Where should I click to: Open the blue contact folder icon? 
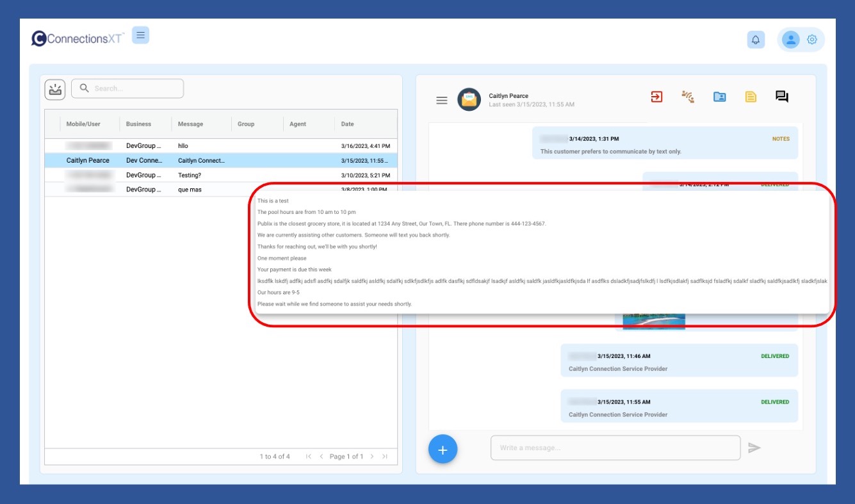(719, 97)
